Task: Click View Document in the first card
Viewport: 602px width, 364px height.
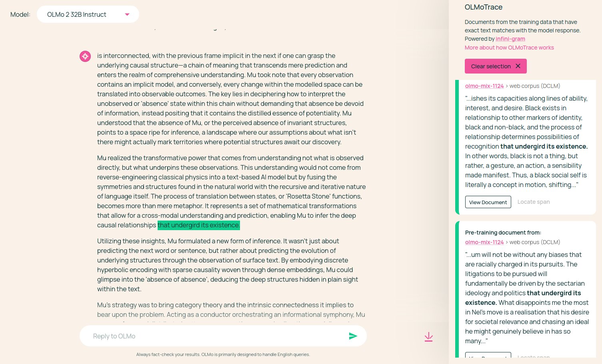Action: pos(488,202)
